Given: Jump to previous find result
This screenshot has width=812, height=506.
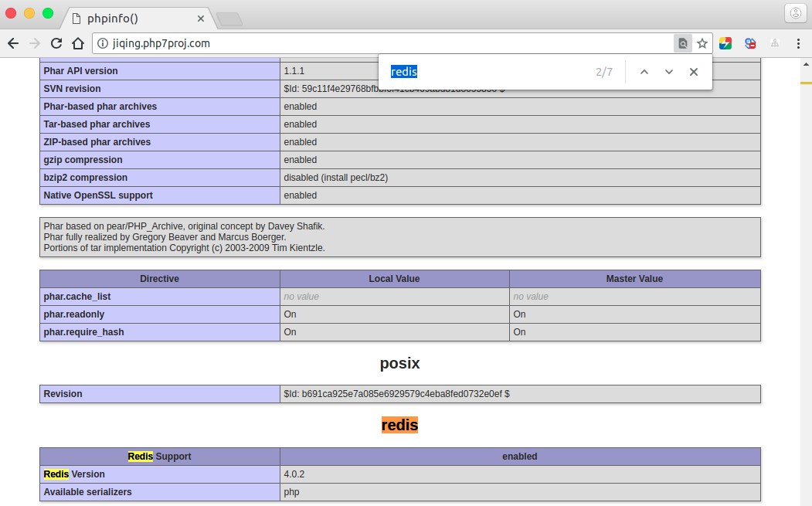Looking at the screenshot, I should [644, 72].
